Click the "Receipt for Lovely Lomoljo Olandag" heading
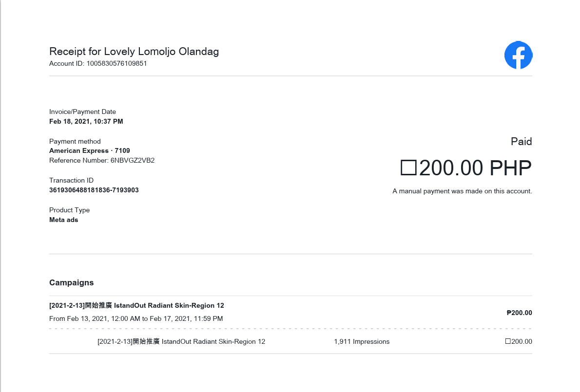This screenshot has width=580, height=392. click(x=134, y=52)
